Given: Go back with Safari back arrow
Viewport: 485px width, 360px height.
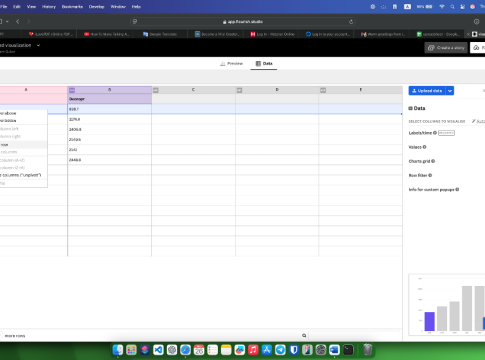Looking at the screenshot, I should pos(18,21).
